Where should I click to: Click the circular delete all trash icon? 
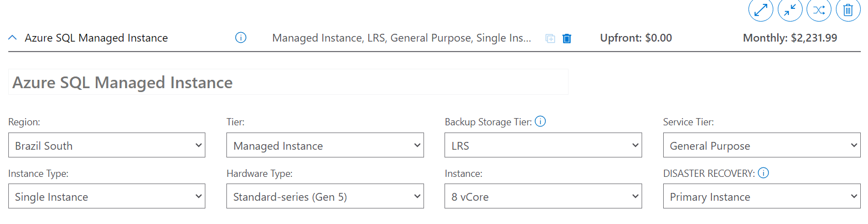coord(848,9)
